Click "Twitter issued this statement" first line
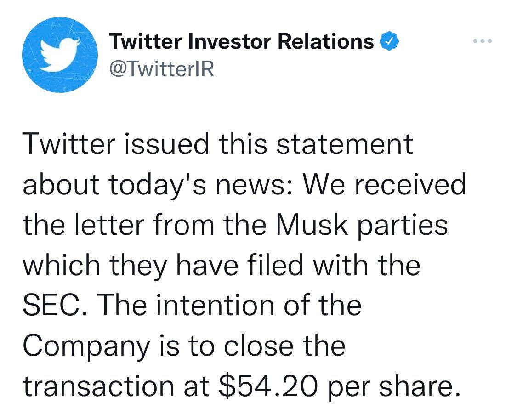 coord(218,144)
